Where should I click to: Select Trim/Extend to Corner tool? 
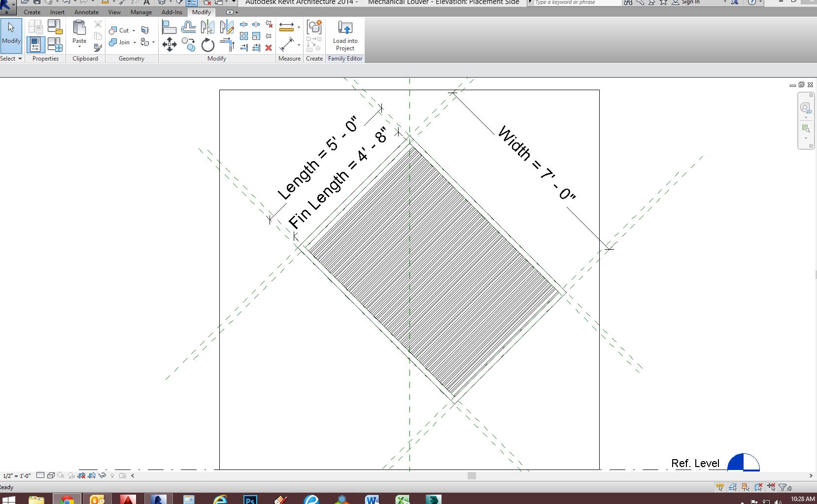pos(227,45)
